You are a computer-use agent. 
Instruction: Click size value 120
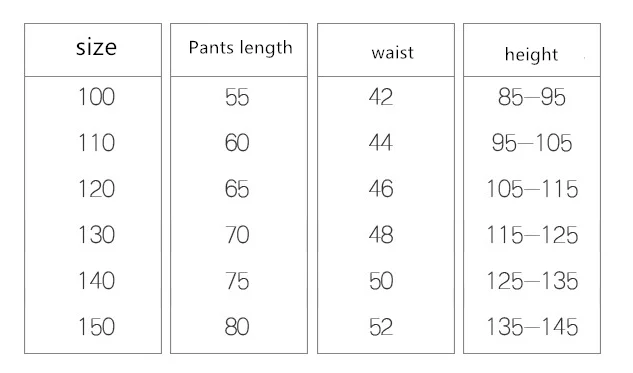click(96, 189)
